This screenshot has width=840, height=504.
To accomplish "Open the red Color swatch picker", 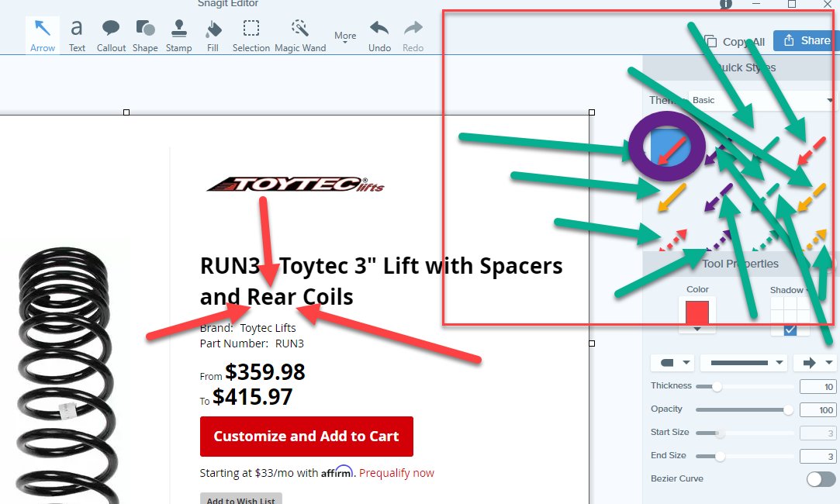I will tap(697, 316).
